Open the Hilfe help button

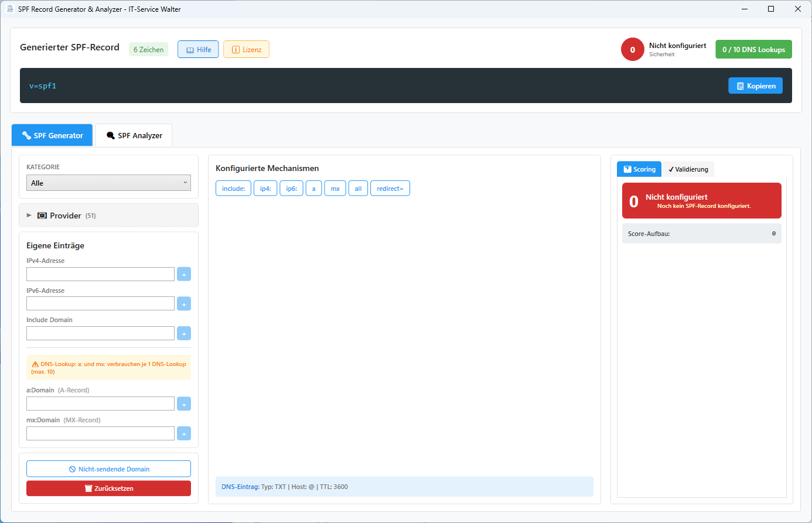click(x=198, y=50)
